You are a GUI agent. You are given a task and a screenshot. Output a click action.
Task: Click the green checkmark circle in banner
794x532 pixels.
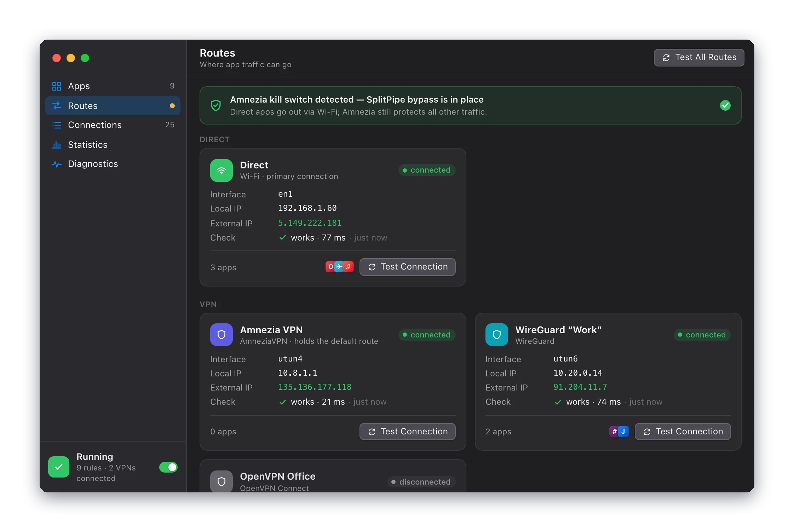point(725,105)
